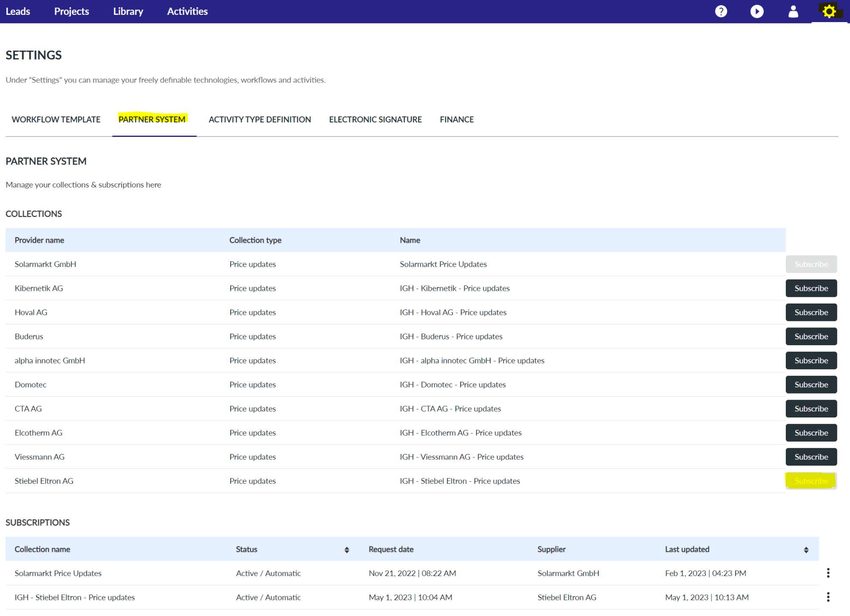Click the settings gear icon
Screen dimensions: 850x616
829,11
